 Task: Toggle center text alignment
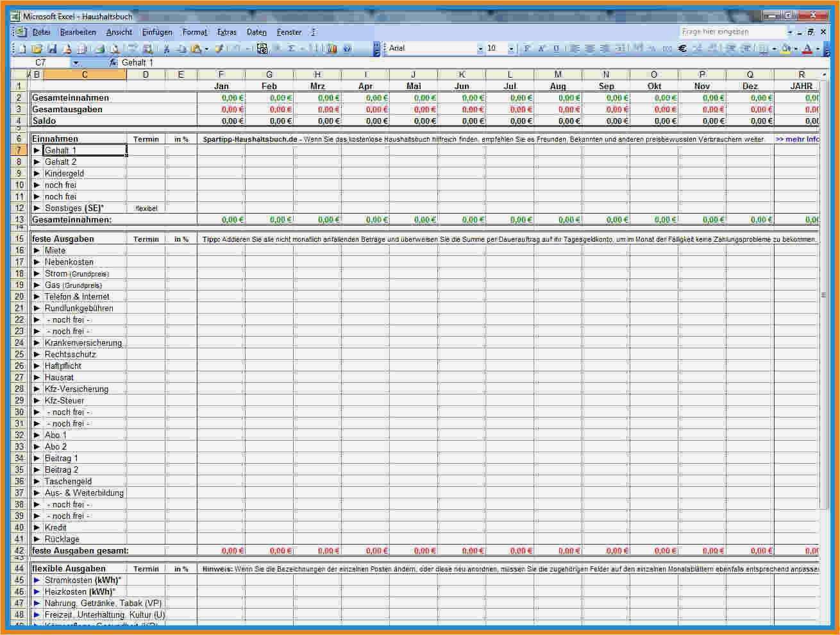(x=589, y=48)
